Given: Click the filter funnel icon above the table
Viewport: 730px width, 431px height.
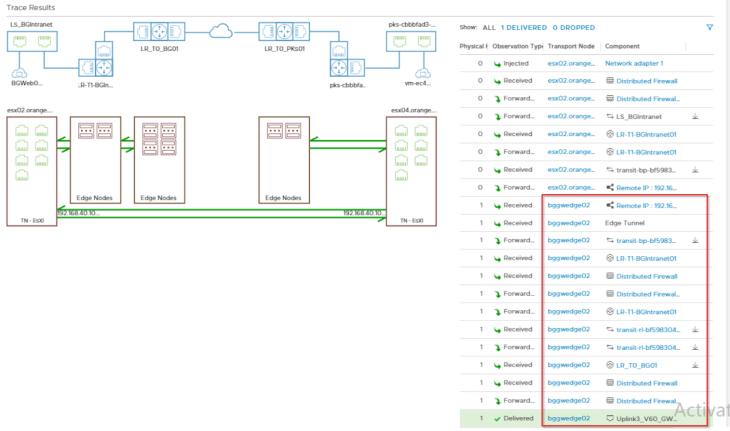Looking at the screenshot, I should 710,27.
